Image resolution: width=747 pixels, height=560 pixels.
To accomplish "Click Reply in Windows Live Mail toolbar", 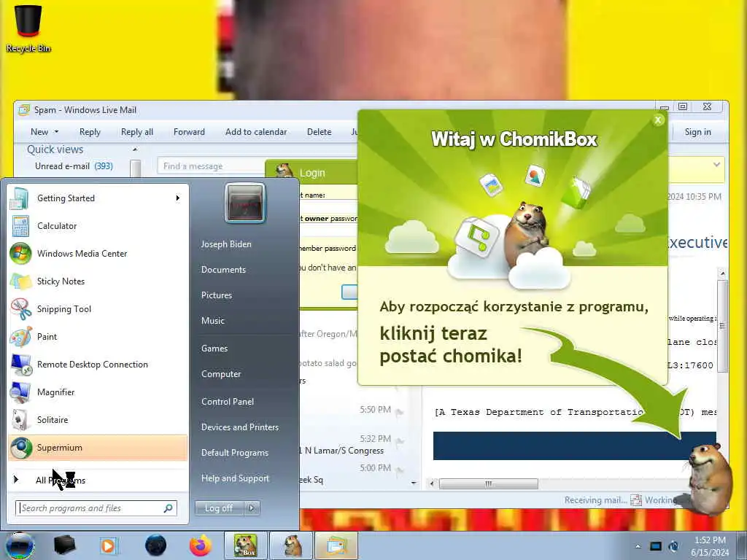I will click(90, 132).
